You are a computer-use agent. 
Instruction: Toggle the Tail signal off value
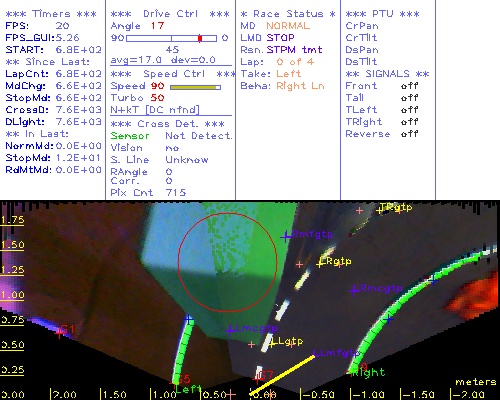(409, 98)
